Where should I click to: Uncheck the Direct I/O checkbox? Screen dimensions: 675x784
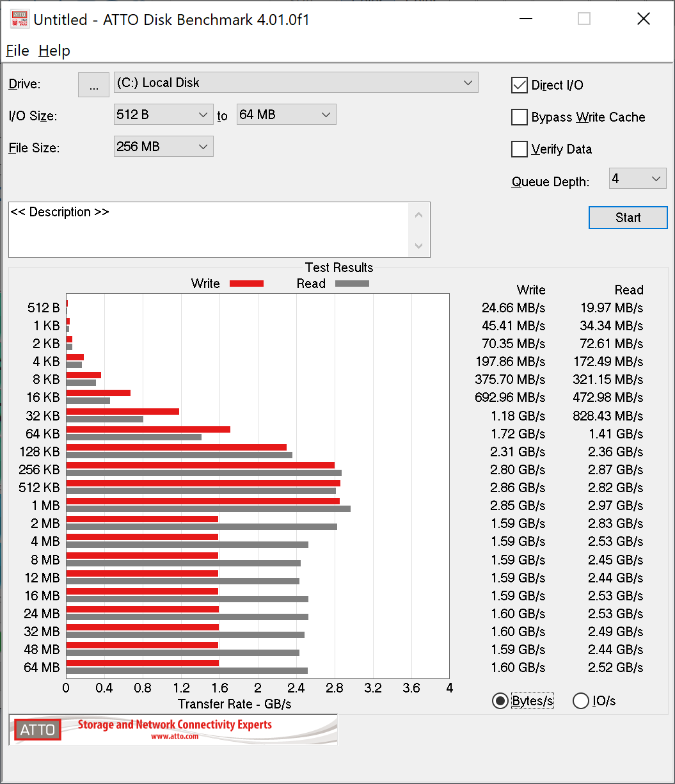point(519,85)
